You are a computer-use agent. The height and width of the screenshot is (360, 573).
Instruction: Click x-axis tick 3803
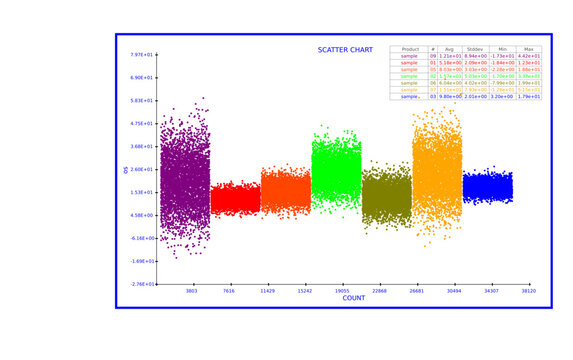pyautogui.click(x=191, y=291)
